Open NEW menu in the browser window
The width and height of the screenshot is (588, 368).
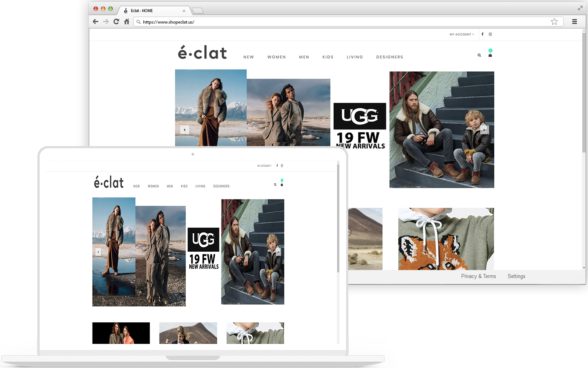coord(248,57)
